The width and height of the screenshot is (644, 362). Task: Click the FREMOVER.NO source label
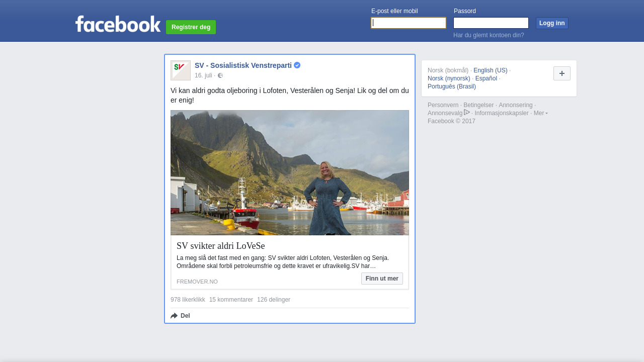pos(197,282)
